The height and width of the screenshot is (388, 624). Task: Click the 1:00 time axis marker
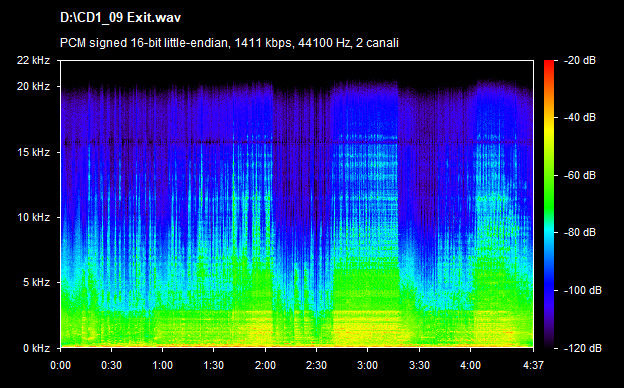click(x=162, y=365)
